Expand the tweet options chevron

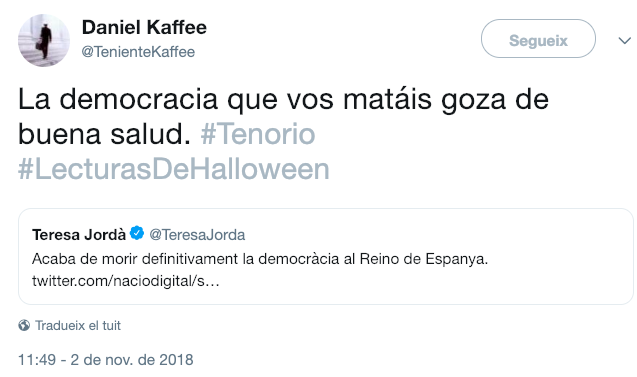[624, 40]
